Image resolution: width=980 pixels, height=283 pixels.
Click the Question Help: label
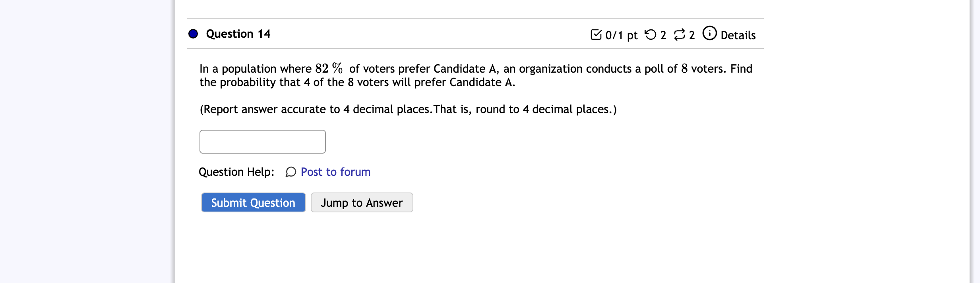pyautogui.click(x=236, y=172)
